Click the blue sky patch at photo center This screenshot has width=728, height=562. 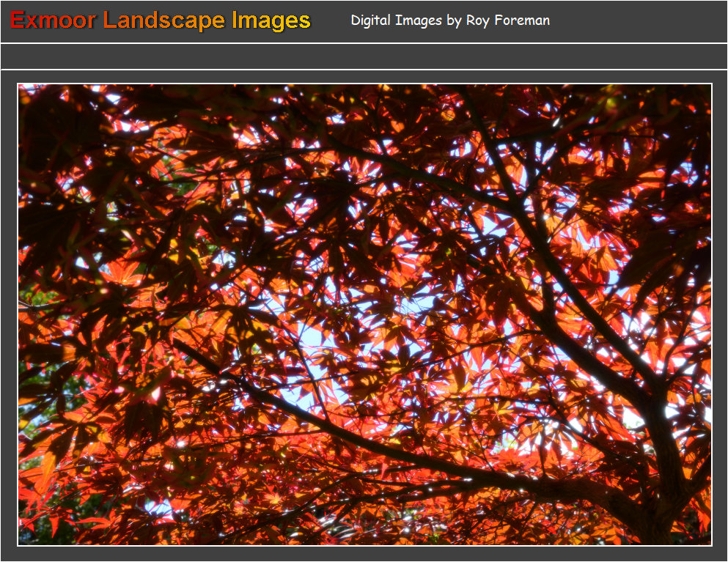pos(314,337)
